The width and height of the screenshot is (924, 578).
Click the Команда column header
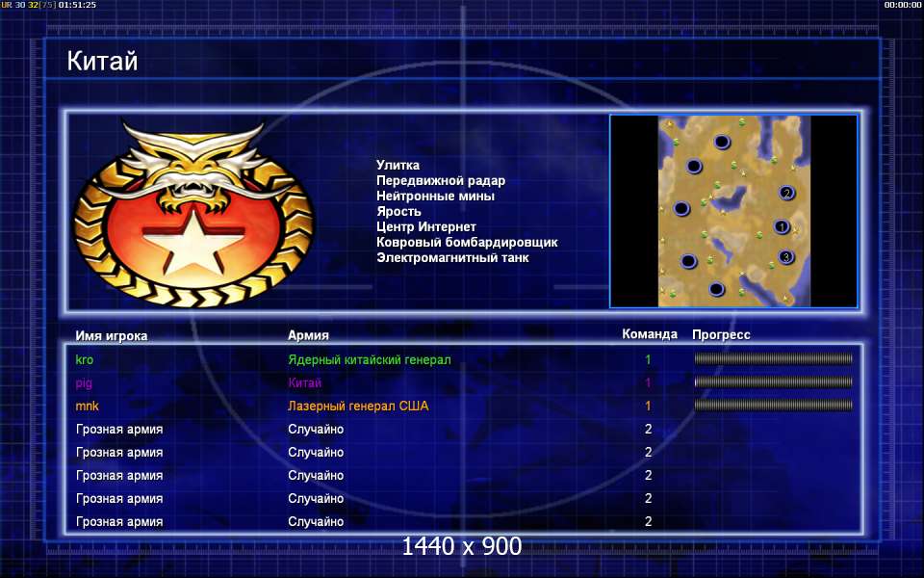click(650, 334)
